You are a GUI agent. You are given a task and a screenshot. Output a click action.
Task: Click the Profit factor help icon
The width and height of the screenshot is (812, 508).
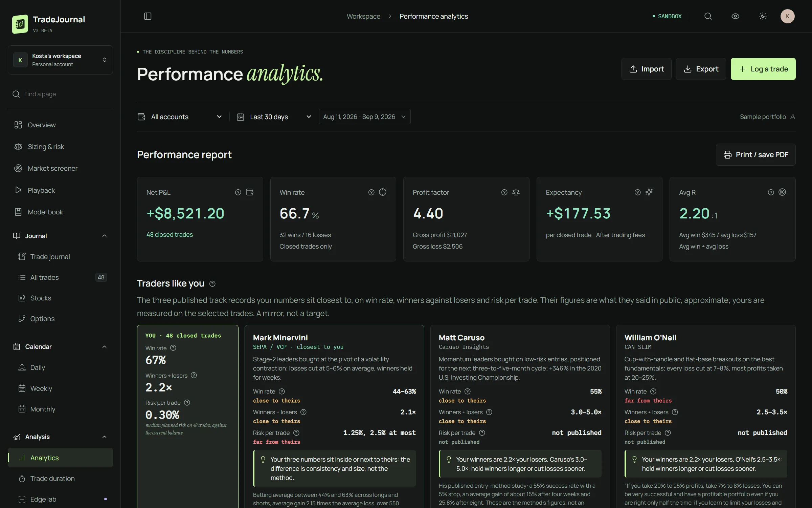point(504,192)
